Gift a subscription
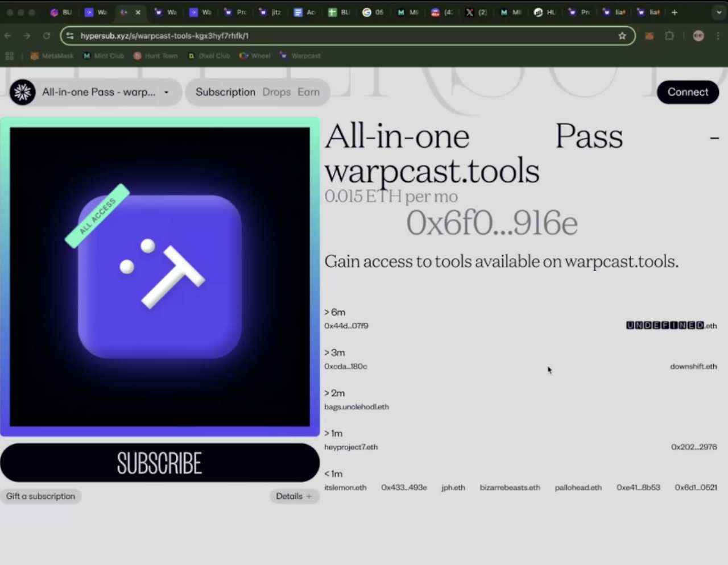 [x=40, y=496]
